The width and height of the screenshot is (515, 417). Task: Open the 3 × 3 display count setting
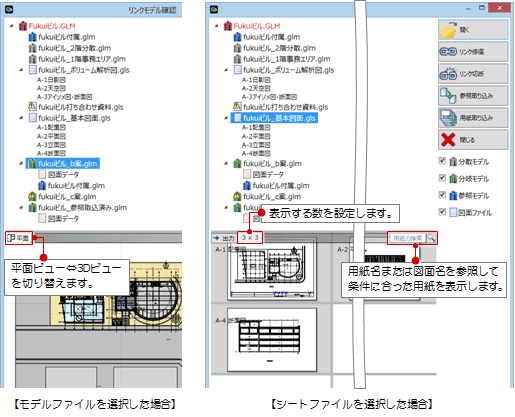pyautogui.click(x=250, y=238)
